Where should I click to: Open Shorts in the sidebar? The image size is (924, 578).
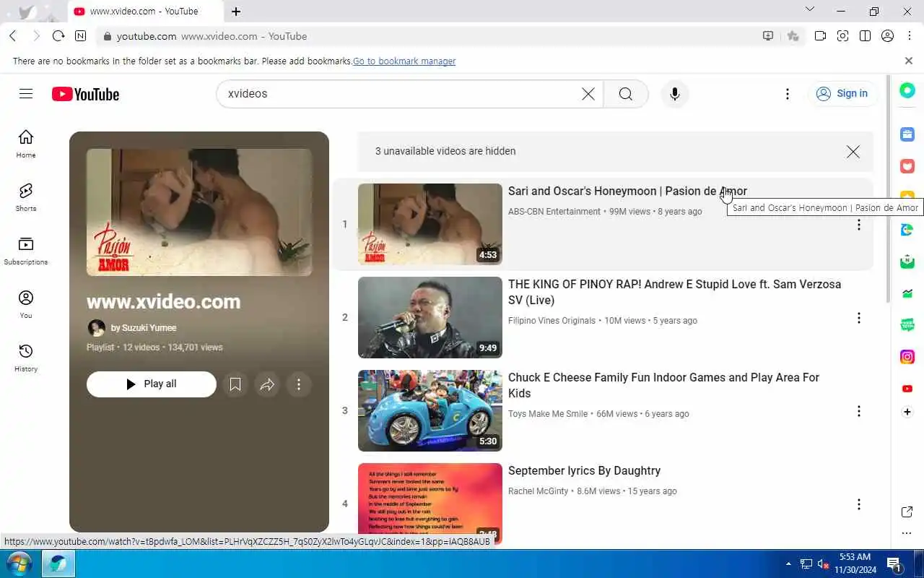(26, 197)
